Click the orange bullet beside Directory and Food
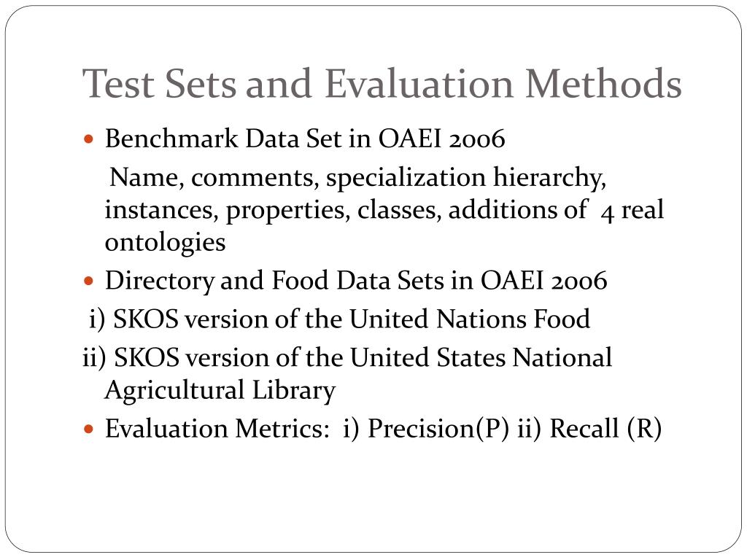Screen dimensions: 747x560 (88, 281)
